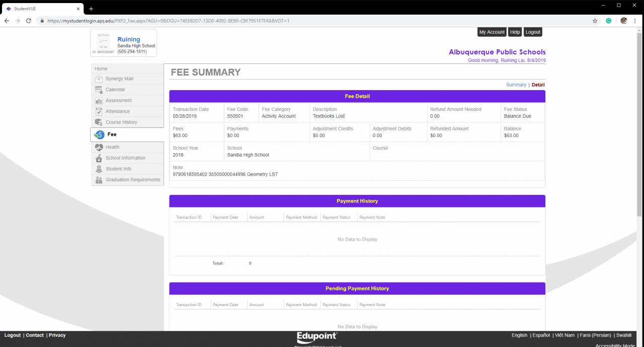Click School Information house icon
The height and width of the screenshot is (347, 644).
click(x=99, y=158)
